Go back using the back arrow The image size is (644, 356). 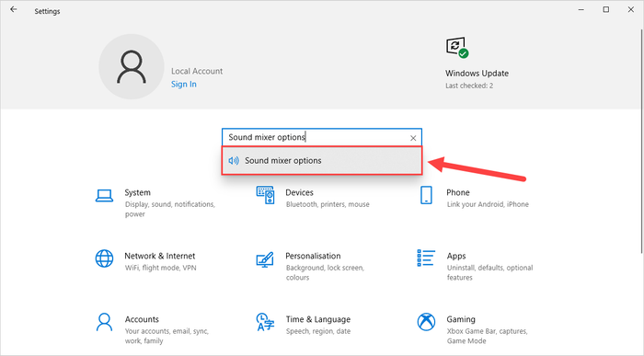[14, 9]
